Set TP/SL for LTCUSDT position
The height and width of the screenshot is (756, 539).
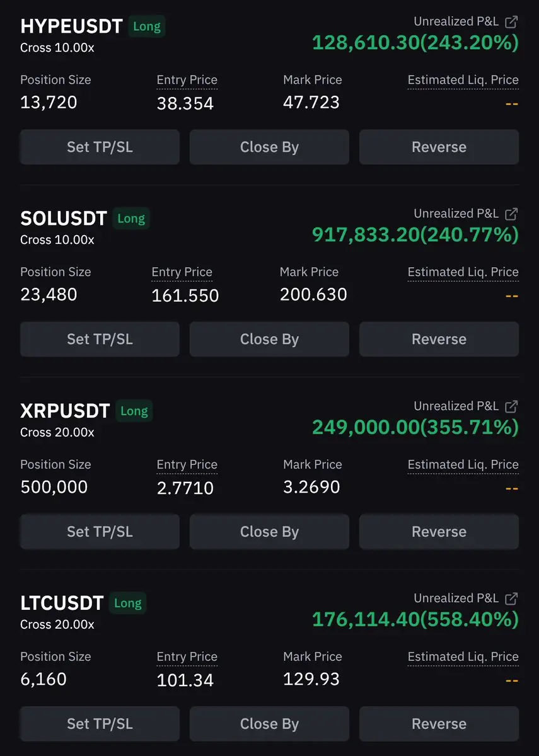coord(100,723)
